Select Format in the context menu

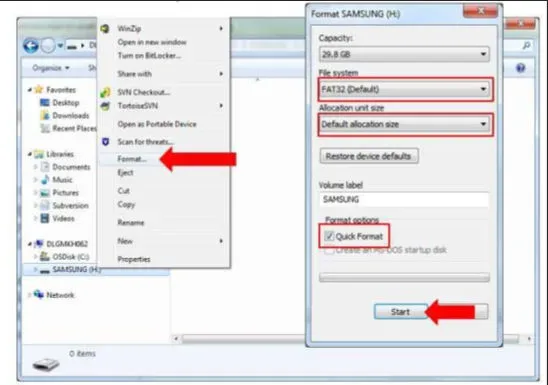click(x=131, y=159)
